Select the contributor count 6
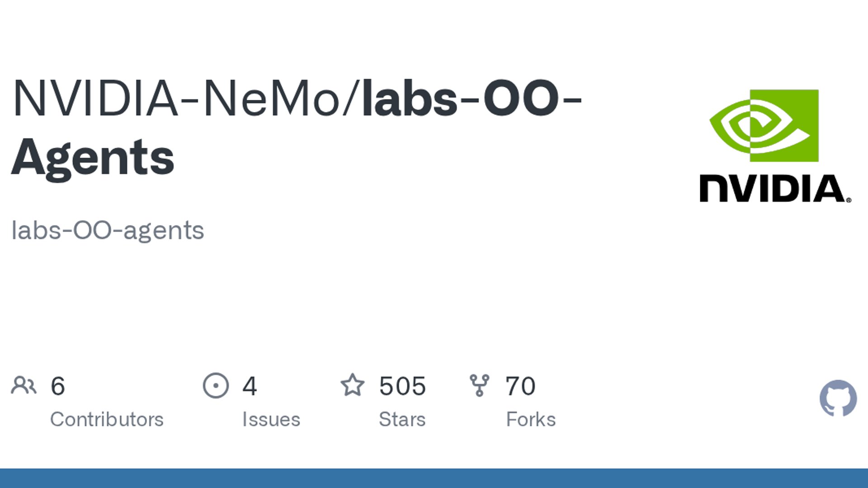Image resolution: width=868 pixels, height=488 pixels. coord(58,386)
